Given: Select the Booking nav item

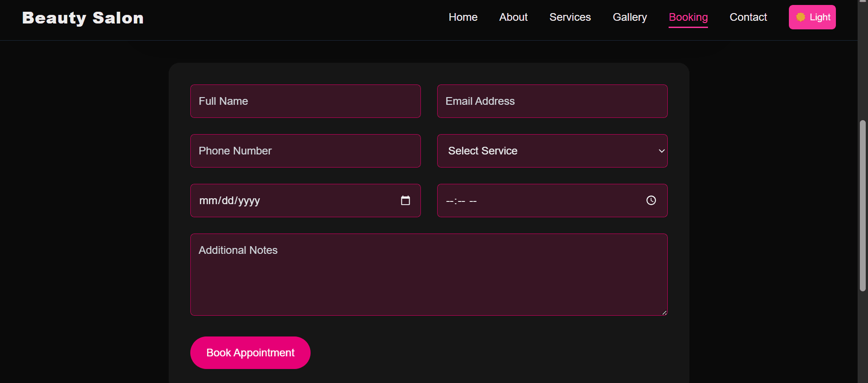Looking at the screenshot, I should pos(688,17).
